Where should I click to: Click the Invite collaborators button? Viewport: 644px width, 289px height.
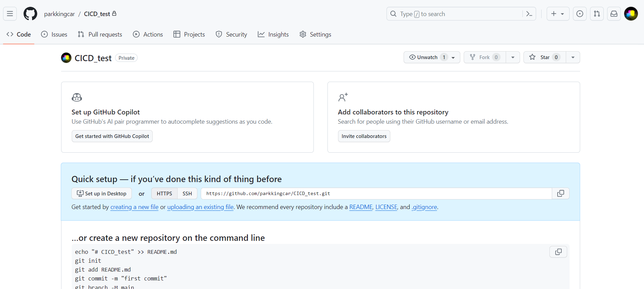(364, 136)
